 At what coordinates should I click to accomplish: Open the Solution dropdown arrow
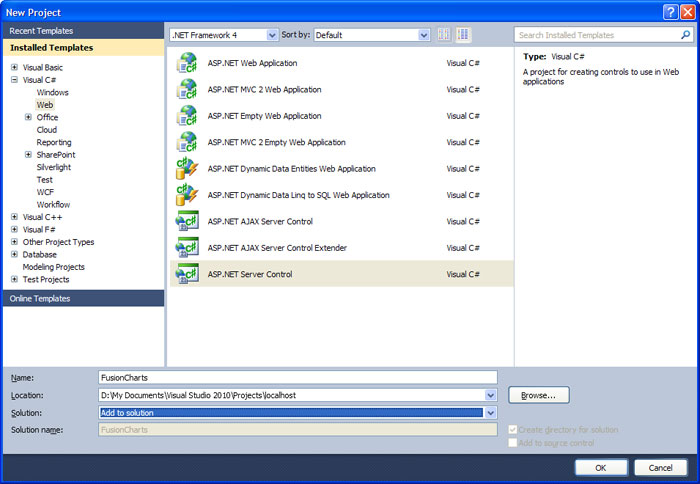pyautogui.click(x=491, y=413)
